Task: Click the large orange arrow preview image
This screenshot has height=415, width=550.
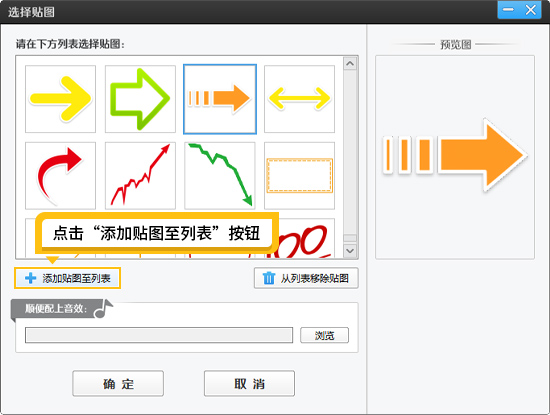Action: [455, 155]
